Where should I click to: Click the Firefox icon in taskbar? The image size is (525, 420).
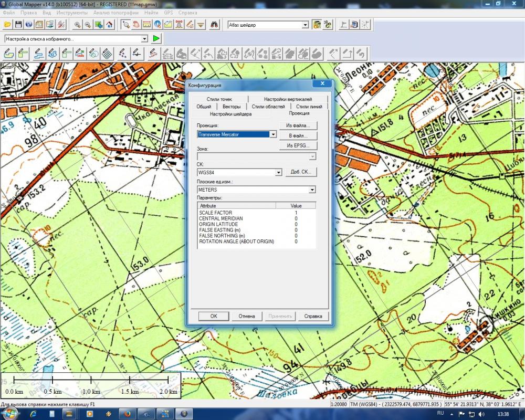tap(128, 414)
